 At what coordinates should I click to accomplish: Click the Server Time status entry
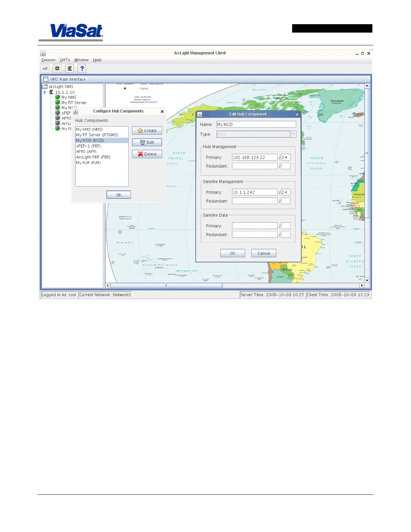272,295
